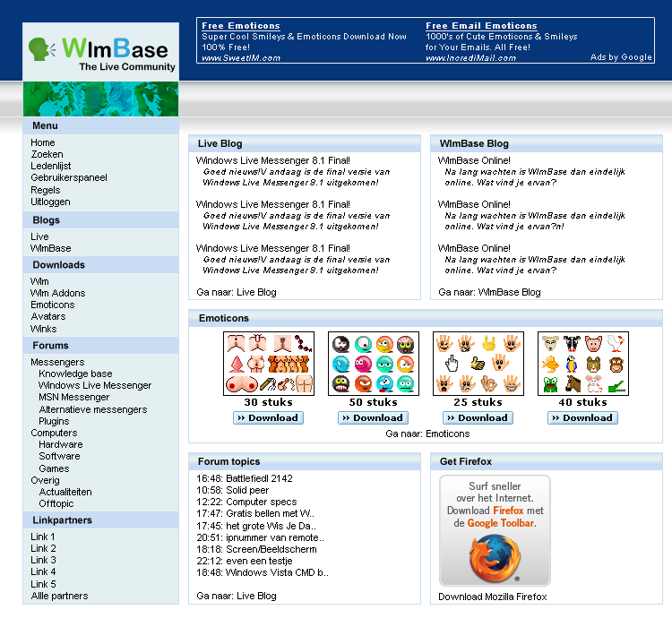The image size is (672, 627).
Task: Open the Overig forum category
Action: [x=46, y=480]
